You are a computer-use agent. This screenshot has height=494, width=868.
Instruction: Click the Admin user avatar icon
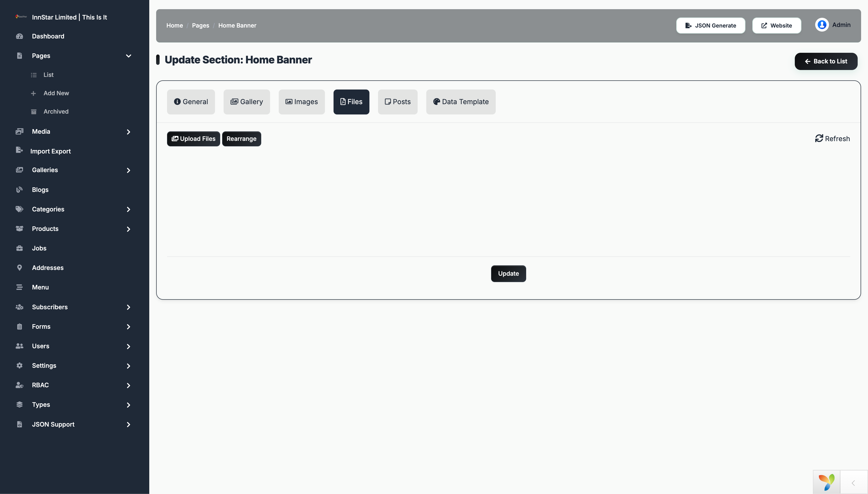point(822,25)
